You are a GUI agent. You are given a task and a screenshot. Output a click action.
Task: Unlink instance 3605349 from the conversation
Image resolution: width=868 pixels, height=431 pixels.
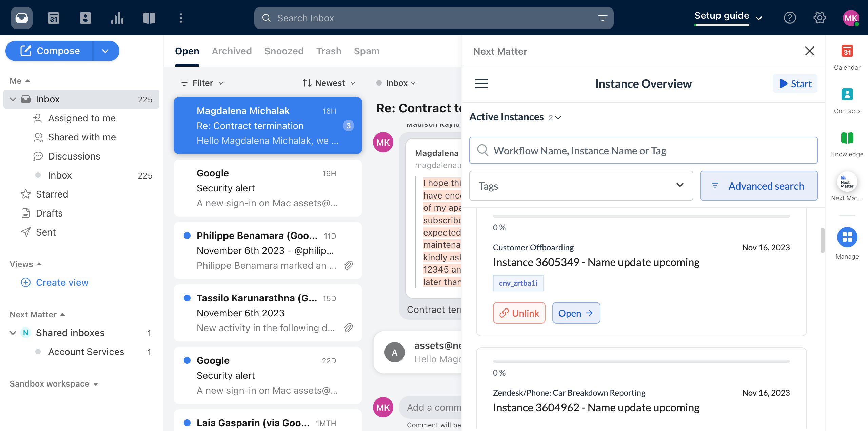pos(519,313)
